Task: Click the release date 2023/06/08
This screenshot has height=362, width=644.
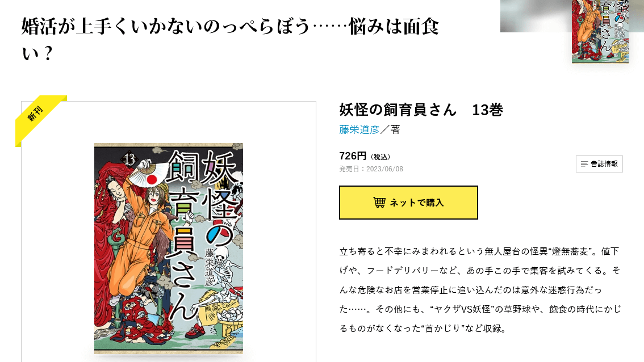Action: click(384, 169)
